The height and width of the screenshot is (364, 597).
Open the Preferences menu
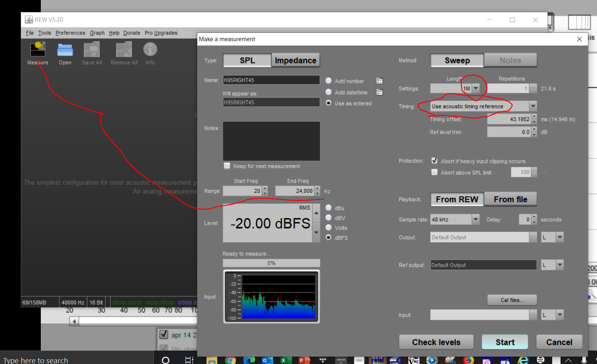pos(70,33)
